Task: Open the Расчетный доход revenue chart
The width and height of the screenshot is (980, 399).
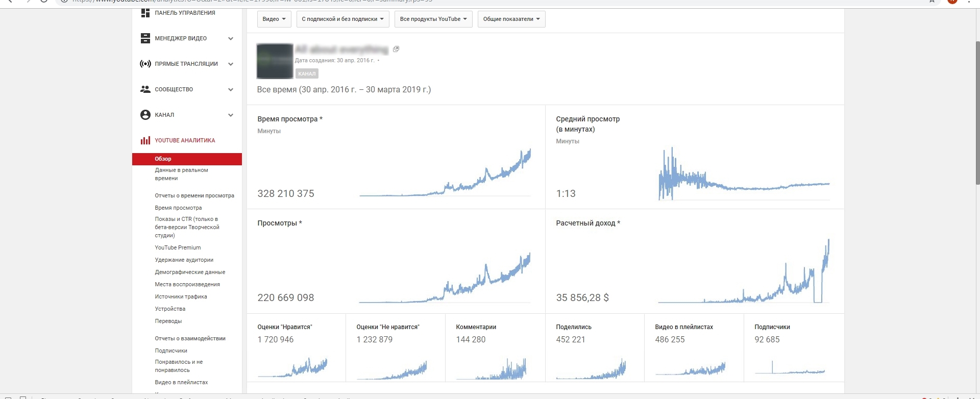Action: point(743,270)
